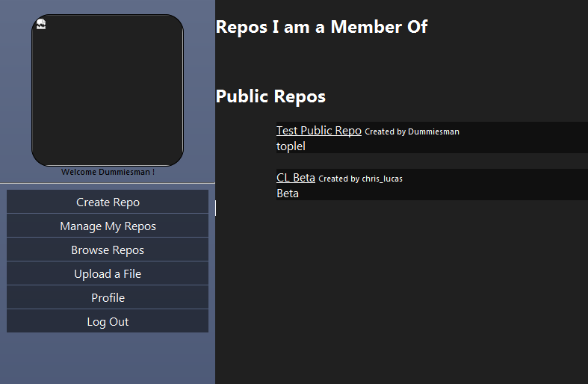Click the horizontal divider below the welcome text
The width and height of the screenshot is (588, 384).
[x=108, y=183]
